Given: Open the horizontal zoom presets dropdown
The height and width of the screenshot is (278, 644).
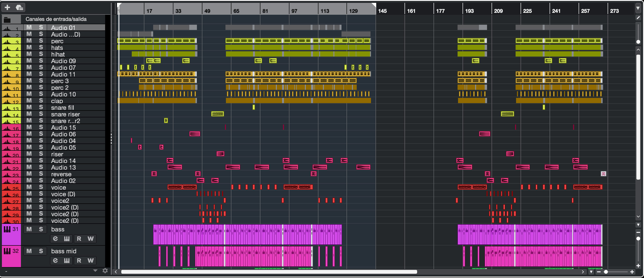Looking at the screenshot, I should [x=591, y=272].
